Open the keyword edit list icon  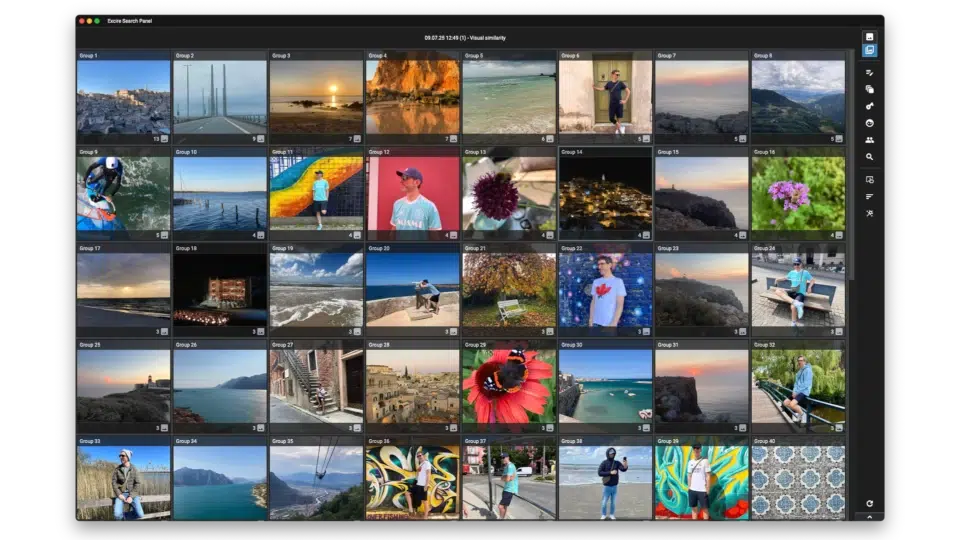pyautogui.click(x=869, y=73)
